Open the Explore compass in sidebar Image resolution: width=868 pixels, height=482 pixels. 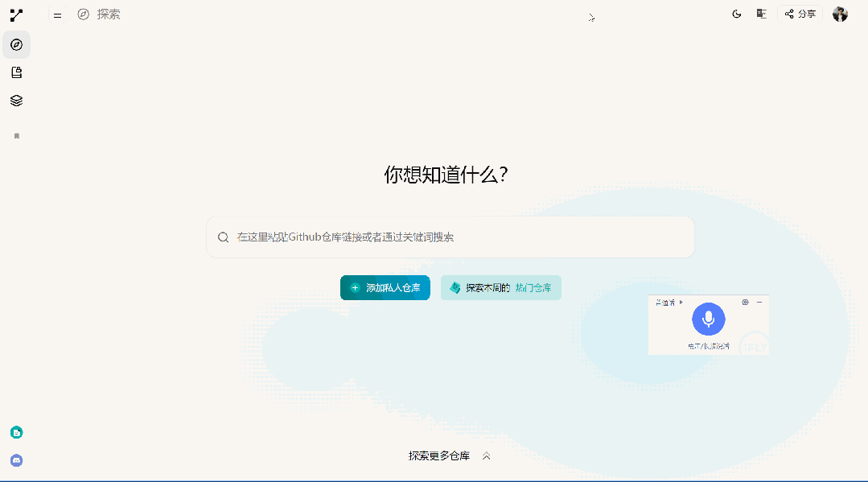pos(17,45)
